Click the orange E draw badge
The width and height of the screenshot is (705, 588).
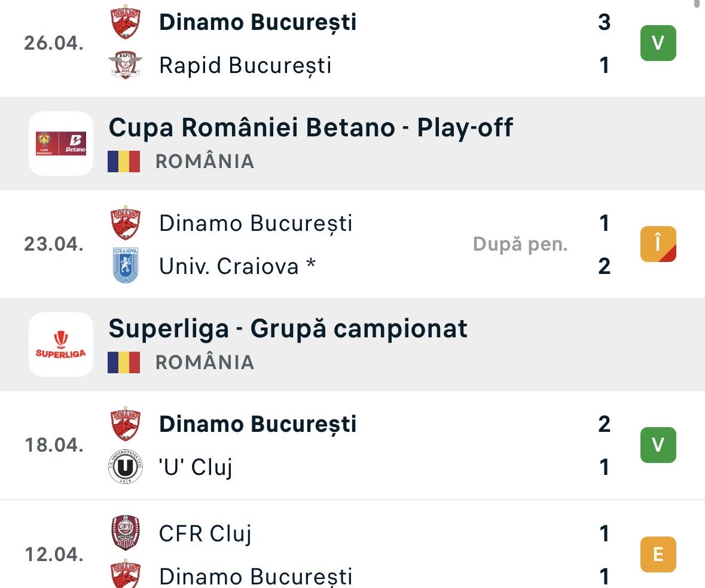click(658, 555)
